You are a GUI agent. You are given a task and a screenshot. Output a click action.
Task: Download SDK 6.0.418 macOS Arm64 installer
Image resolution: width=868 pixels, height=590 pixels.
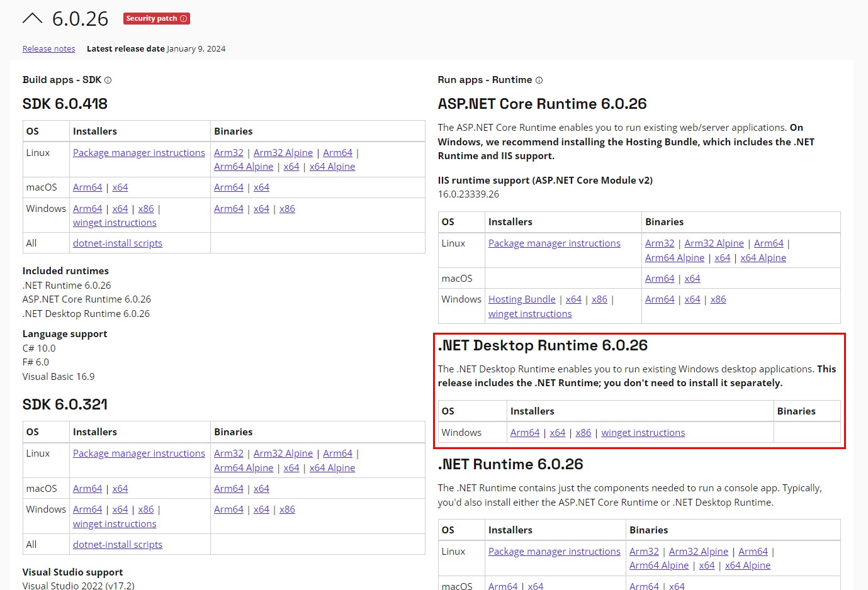87,187
